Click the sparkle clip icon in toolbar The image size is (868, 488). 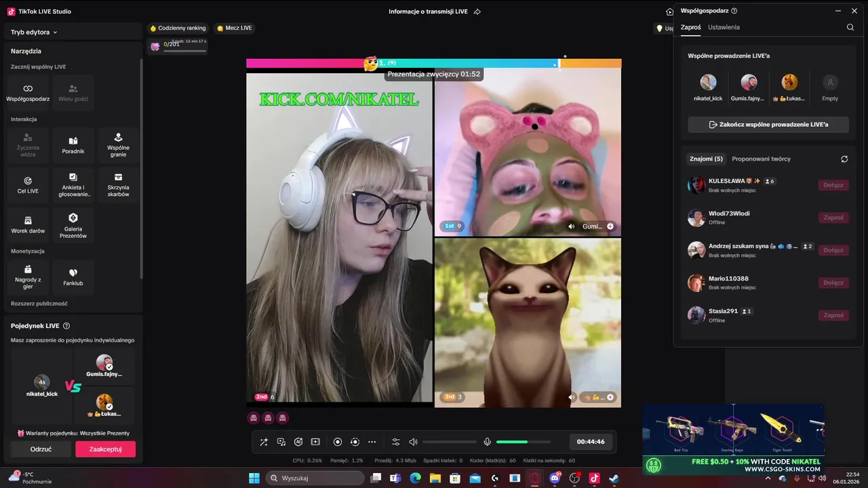tap(315, 442)
